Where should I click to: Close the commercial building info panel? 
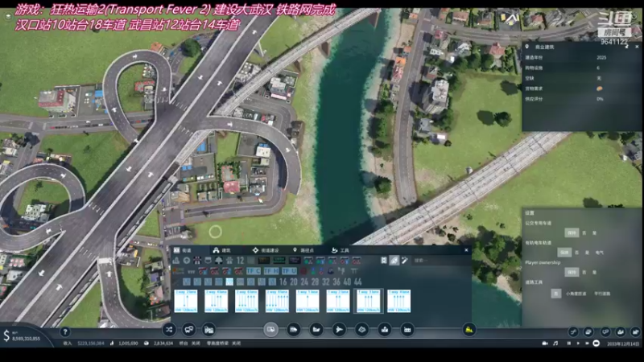coord(637,47)
